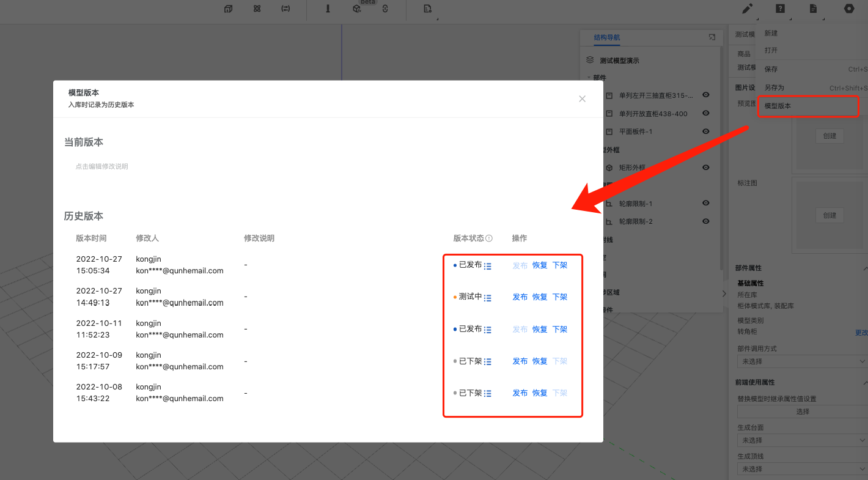
Task: Click the pencil edit icon at top right
Action: click(x=747, y=9)
